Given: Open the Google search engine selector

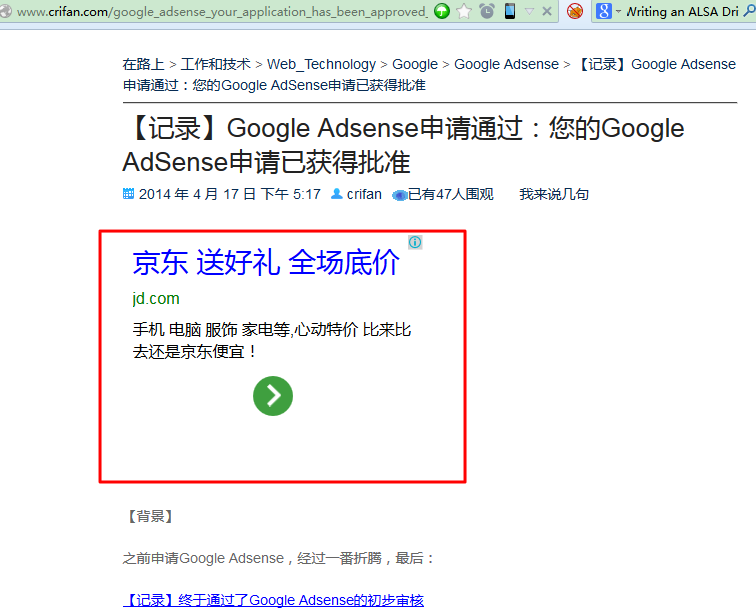Looking at the screenshot, I should 608,11.
